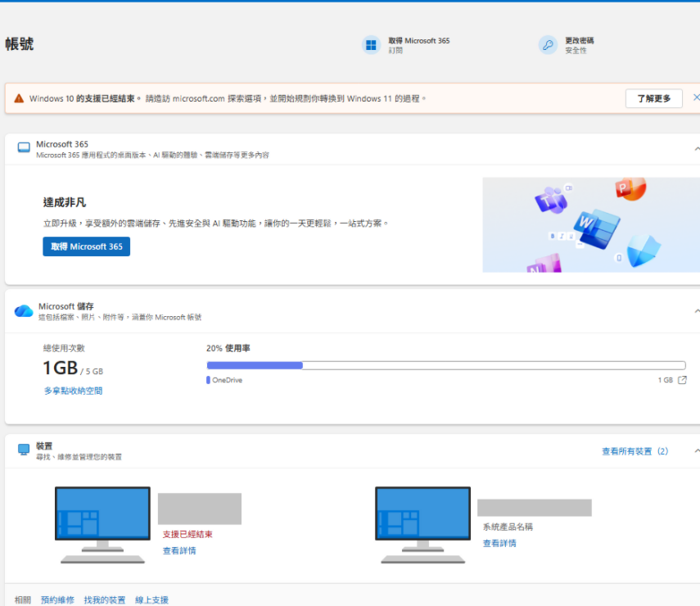
Task: Click the 20% 使用率 label
Action: [228, 348]
